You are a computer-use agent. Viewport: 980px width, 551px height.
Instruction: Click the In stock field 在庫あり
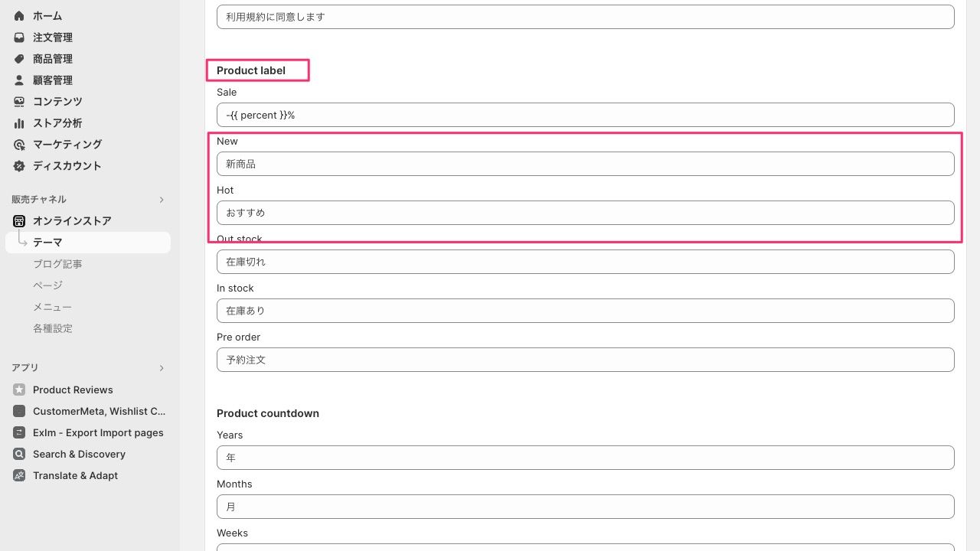click(586, 311)
